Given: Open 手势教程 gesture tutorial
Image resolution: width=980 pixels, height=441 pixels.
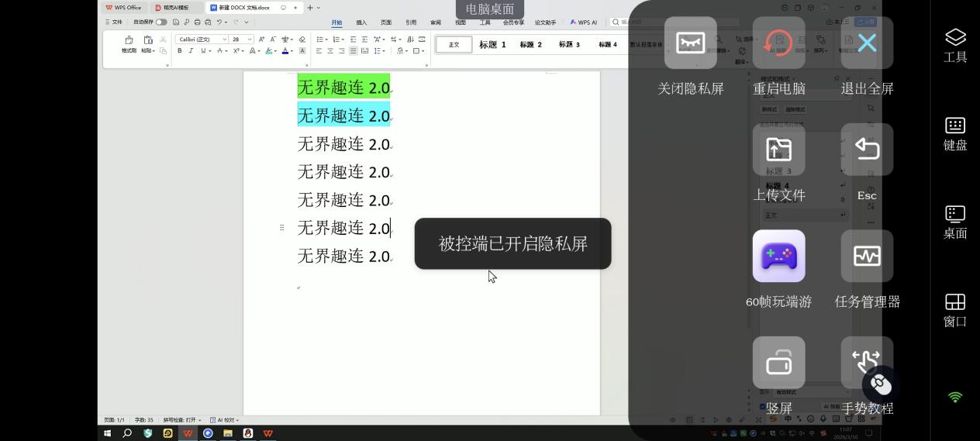Looking at the screenshot, I should click(x=867, y=363).
